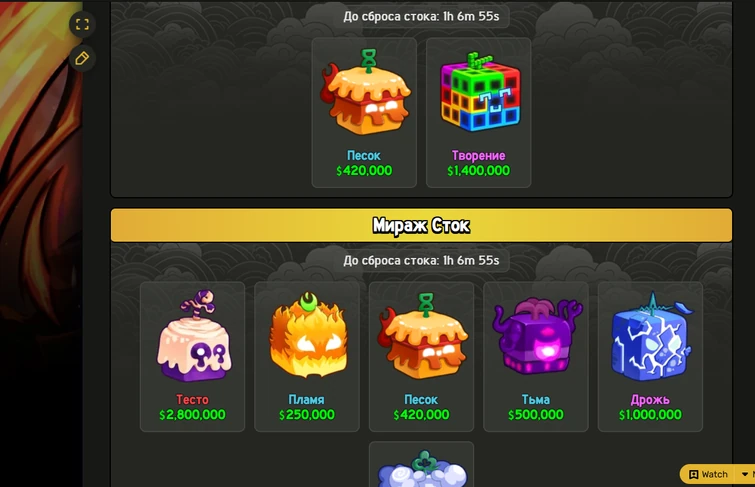Select the Песок fruit in Мираж Сток
Viewport: 755px width, 487px height.
point(422,336)
